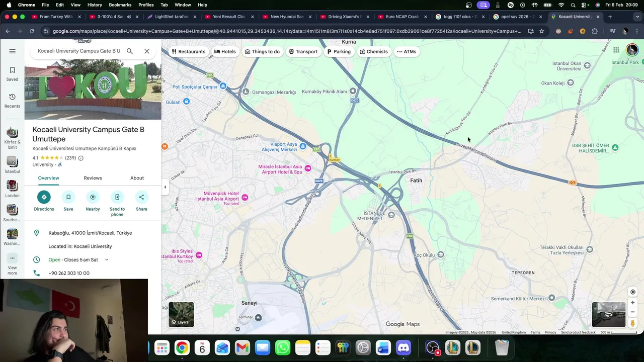Send the place to phone
Image resolution: width=644 pixels, height=362 pixels.
tap(117, 203)
